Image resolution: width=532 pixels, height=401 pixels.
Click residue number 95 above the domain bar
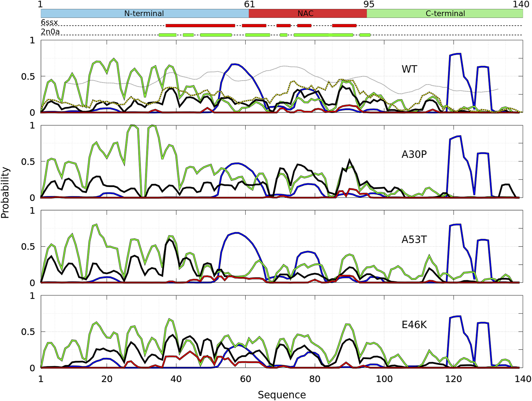(x=369, y=4)
